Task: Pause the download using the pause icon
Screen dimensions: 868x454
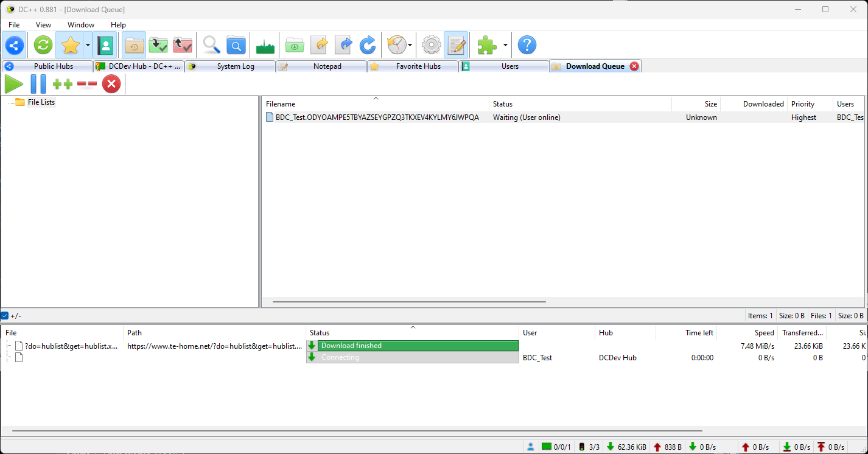Action: pos(38,84)
